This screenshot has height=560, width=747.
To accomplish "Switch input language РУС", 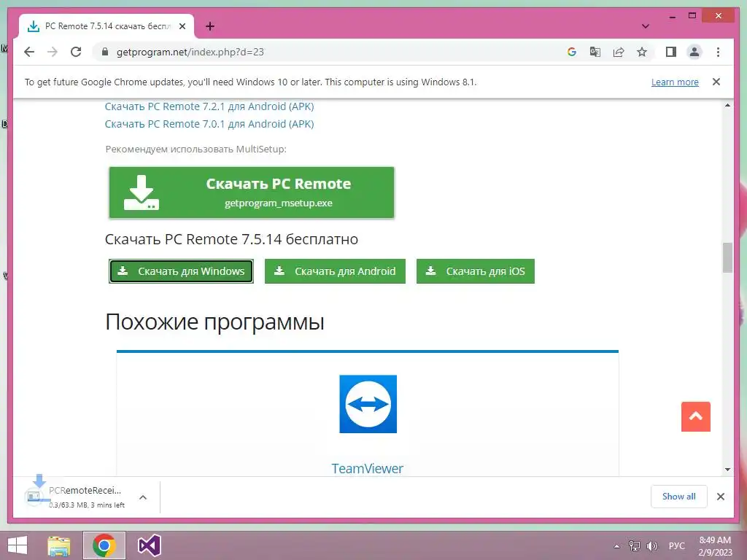I will coord(676,546).
